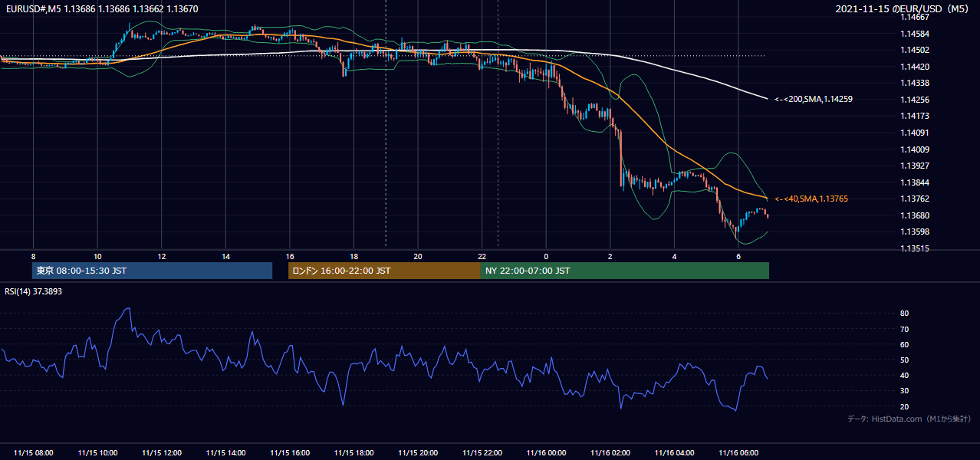Select the 40 SMA 1.13765 line label
The image size is (980, 460).
point(811,199)
